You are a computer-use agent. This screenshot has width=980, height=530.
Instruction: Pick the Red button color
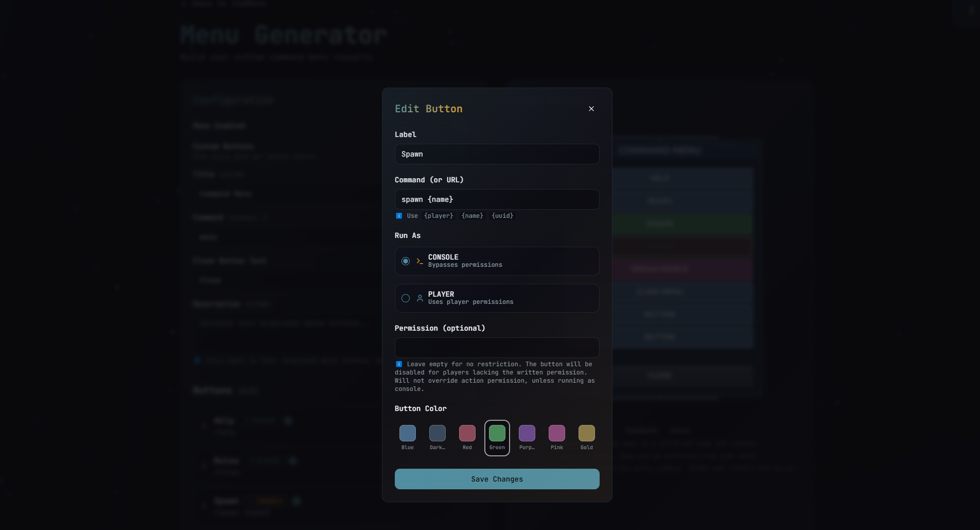tap(467, 433)
